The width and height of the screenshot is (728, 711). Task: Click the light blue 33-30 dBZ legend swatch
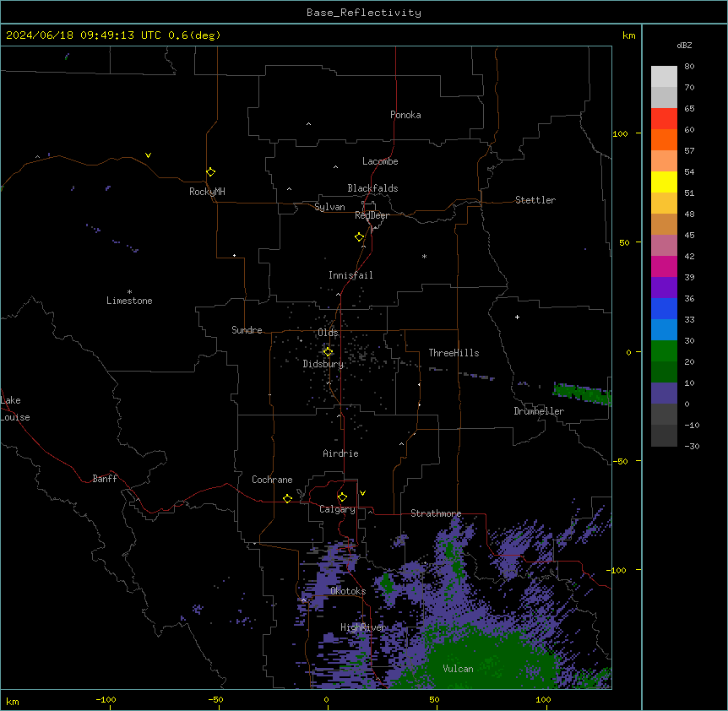664,329
